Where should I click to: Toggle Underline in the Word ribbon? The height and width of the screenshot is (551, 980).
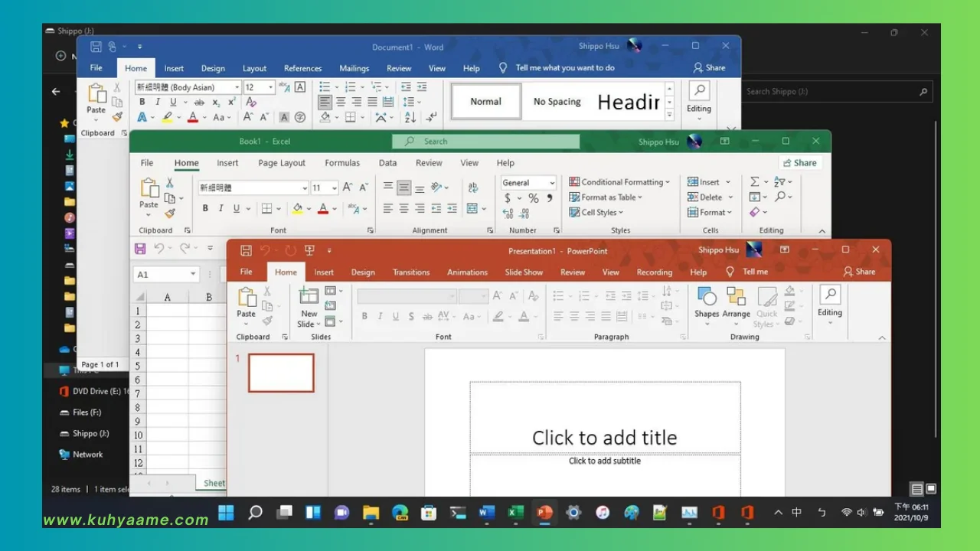click(174, 102)
